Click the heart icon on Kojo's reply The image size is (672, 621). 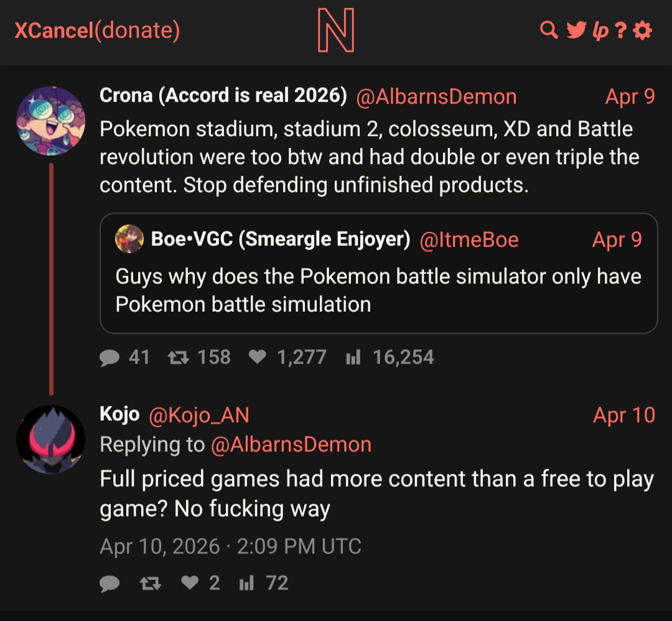(x=190, y=582)
